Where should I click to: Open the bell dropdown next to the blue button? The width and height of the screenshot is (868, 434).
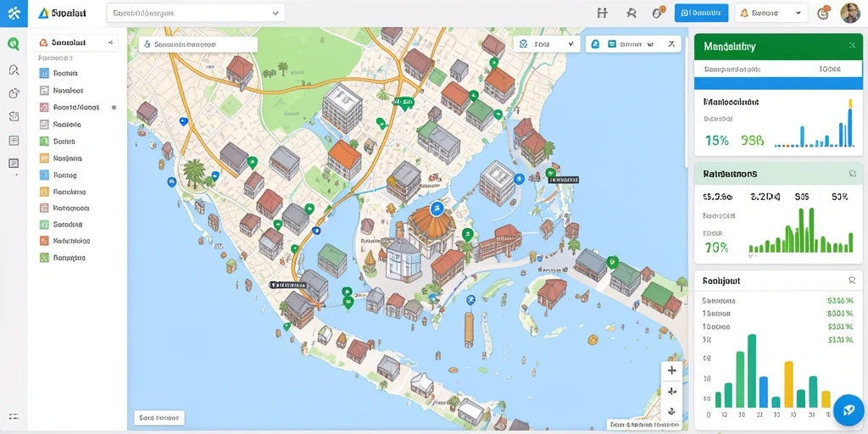[x=771, y=13]
